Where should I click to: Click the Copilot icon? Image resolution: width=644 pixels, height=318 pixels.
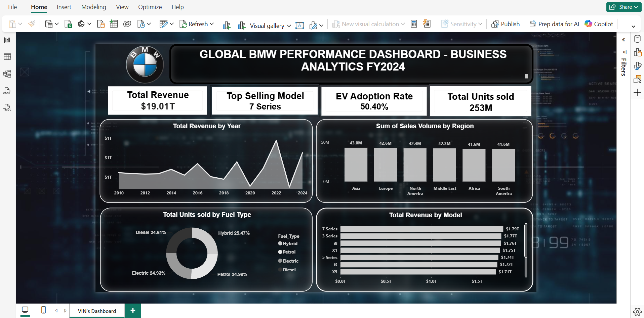pos(588,24)
